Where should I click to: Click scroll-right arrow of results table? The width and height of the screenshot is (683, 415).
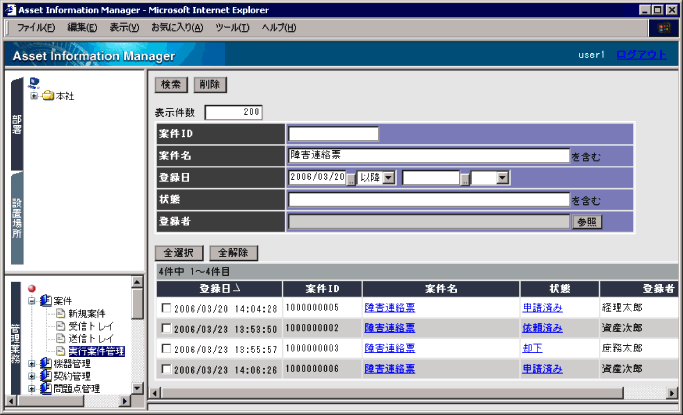coord(672,393)
